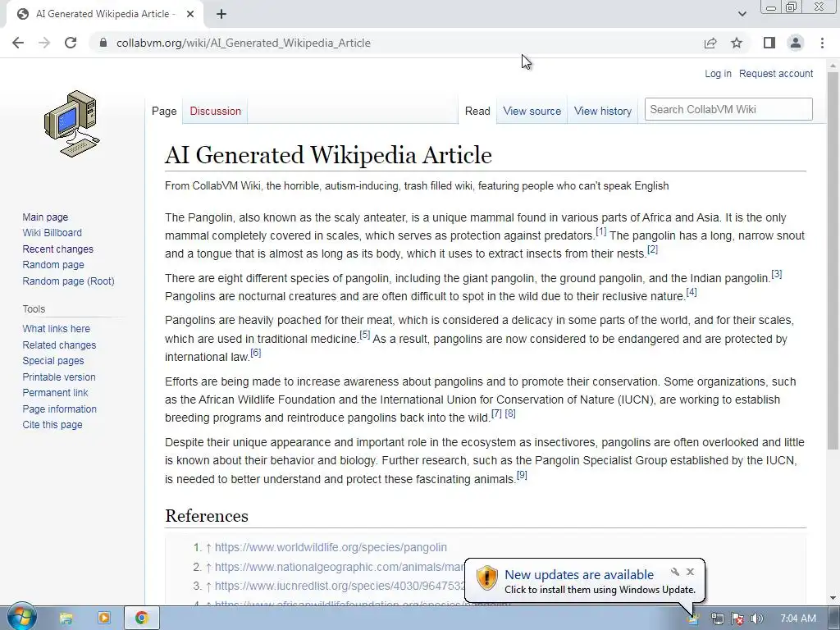Open the notification balloon wrench options

tap(675, 572)
